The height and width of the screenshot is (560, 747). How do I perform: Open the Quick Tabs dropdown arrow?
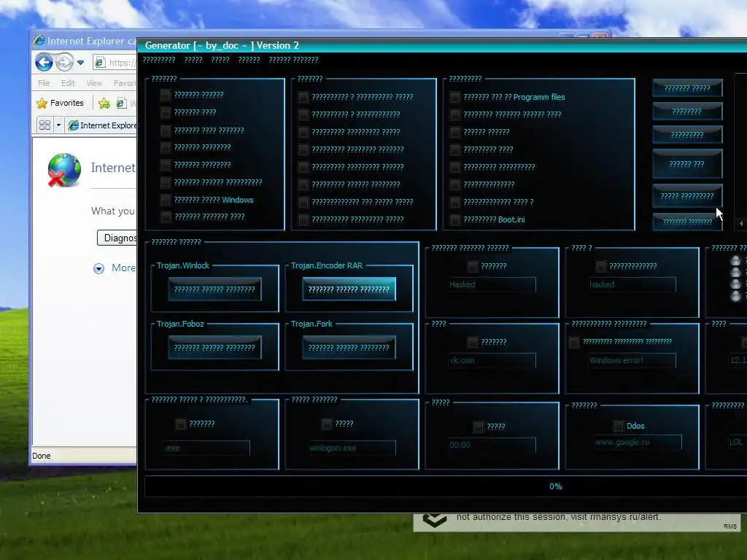click(x=58, y=125)
